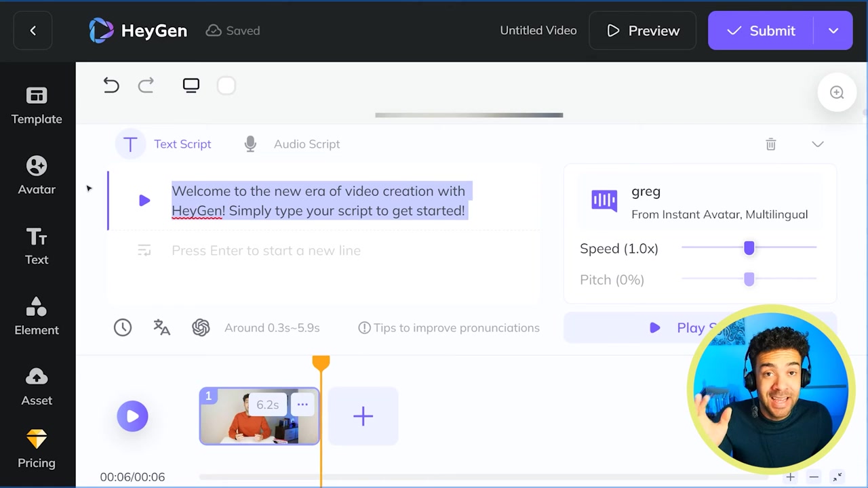Viewport: 868px width, 488px height.
Task: Click the Submit button
Action: pos(761,30)
